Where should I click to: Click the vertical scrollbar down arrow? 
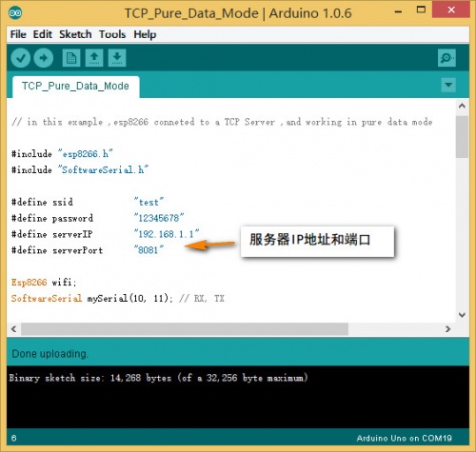click(463, 315)
